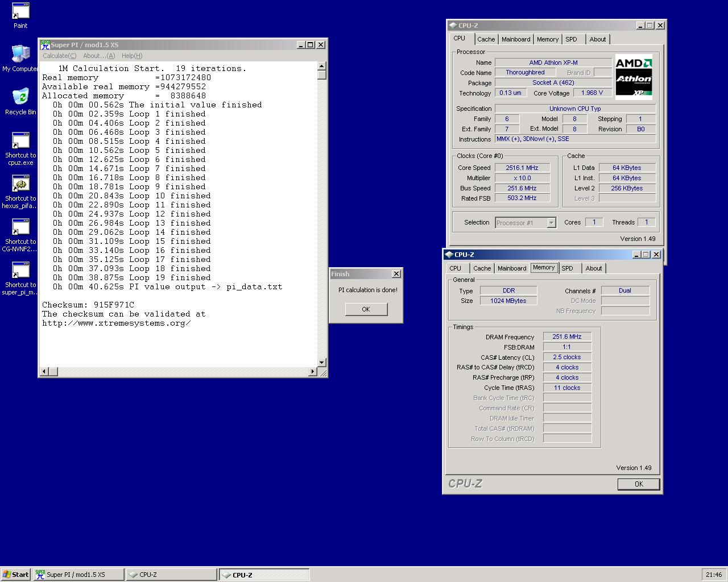728x582 pixels.
Task: Click the Rated FSB 503.2 MHz value
Action: pyautogui.click(x=522, y=198)
